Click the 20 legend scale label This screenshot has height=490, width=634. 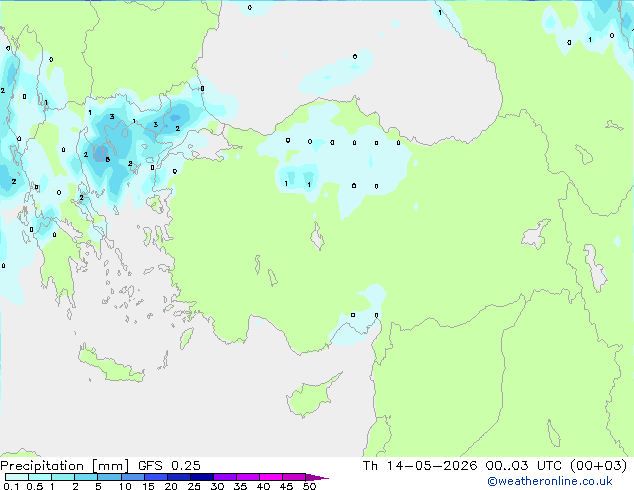[171, 486]
